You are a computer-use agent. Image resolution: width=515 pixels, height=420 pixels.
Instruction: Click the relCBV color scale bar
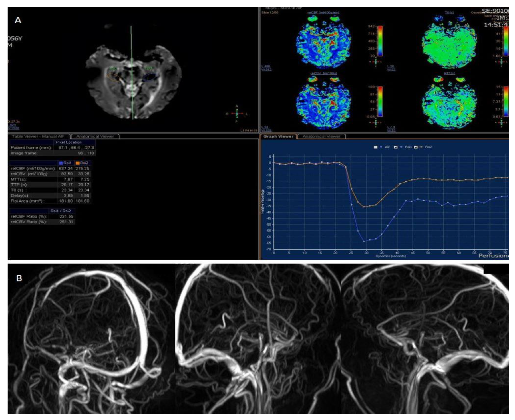[380, 102]
